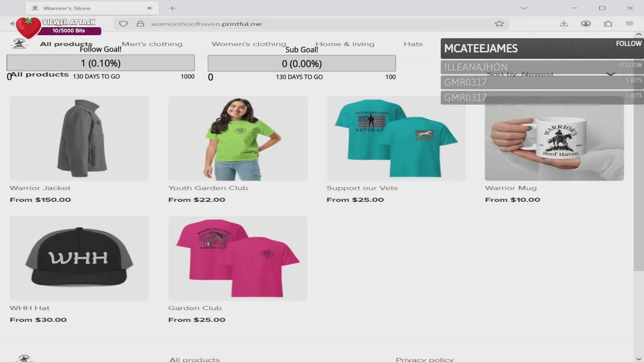Click the ILLEANAJHON follow alert row
Image resolution: width=644 pixels, height=362 pixels.
click(542, 67)
